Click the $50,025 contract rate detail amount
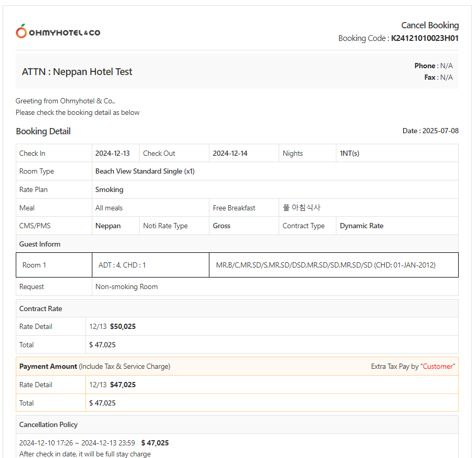Screen dimensions: 476x458 coord(123,326)
